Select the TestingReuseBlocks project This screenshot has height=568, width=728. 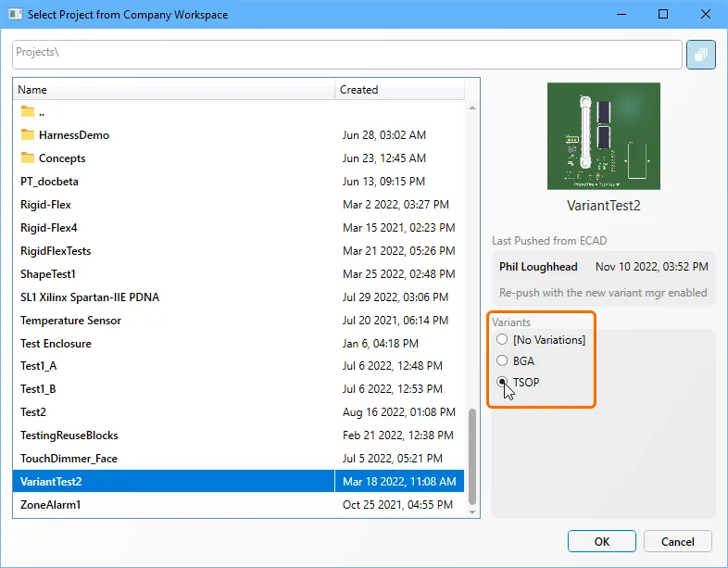(238, 435)
